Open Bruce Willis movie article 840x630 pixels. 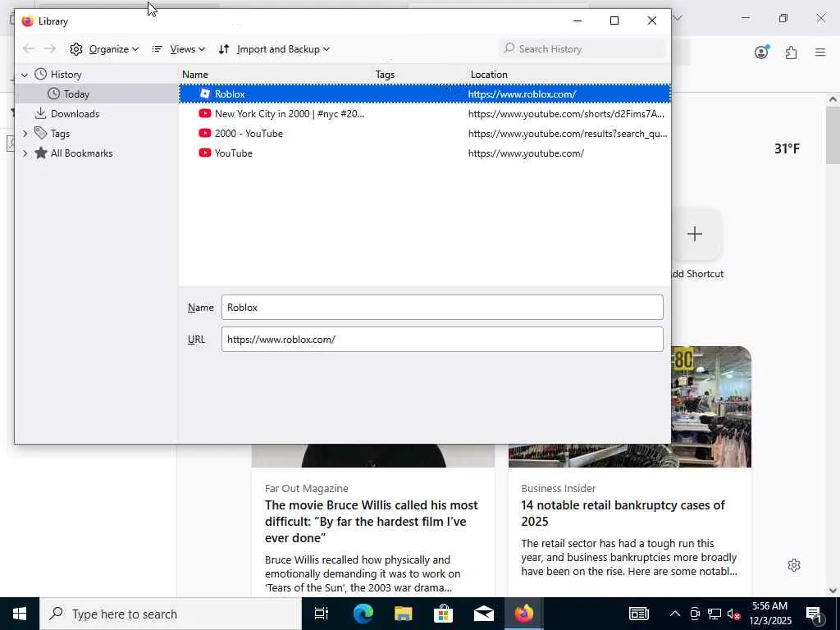click(371, 521)
